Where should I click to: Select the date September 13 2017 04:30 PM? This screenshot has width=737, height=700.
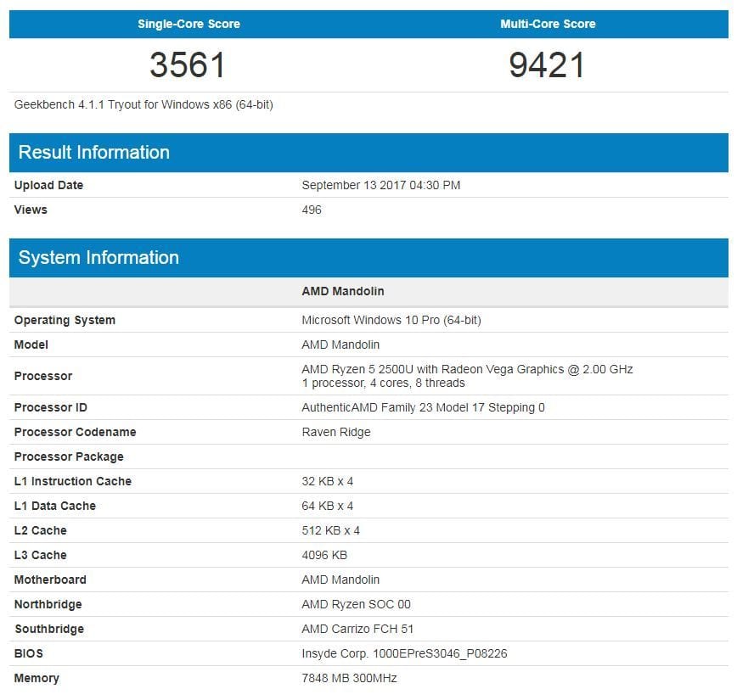(380, 185)
